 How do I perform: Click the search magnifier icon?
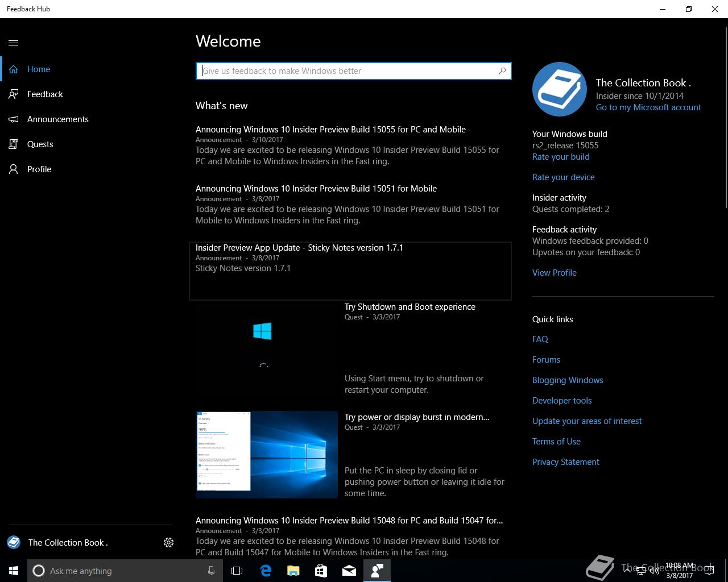502,71
